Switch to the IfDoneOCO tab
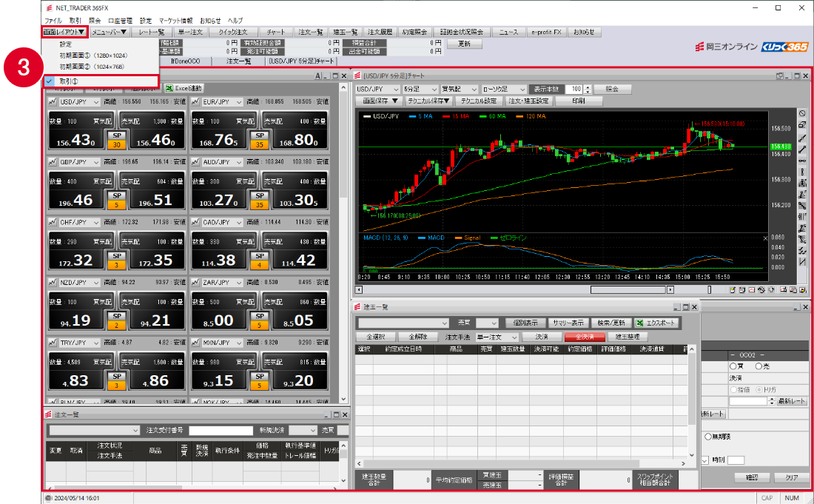 (185, 61)
